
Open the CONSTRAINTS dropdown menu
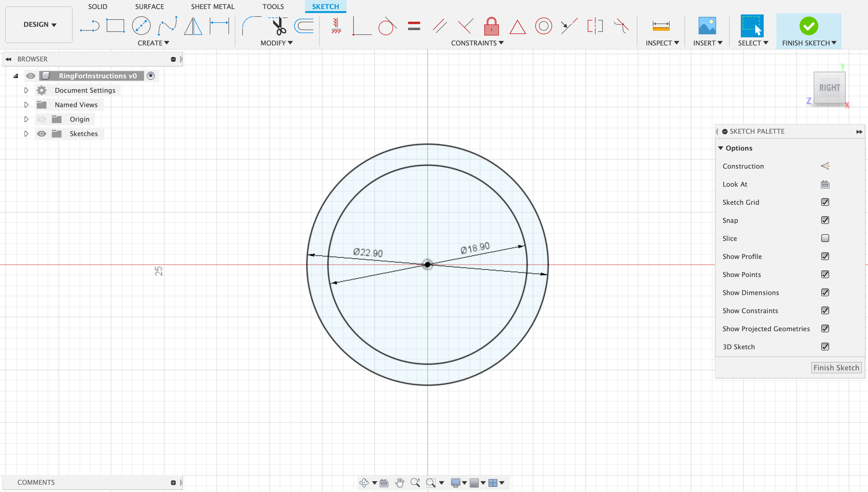[477, 43]
